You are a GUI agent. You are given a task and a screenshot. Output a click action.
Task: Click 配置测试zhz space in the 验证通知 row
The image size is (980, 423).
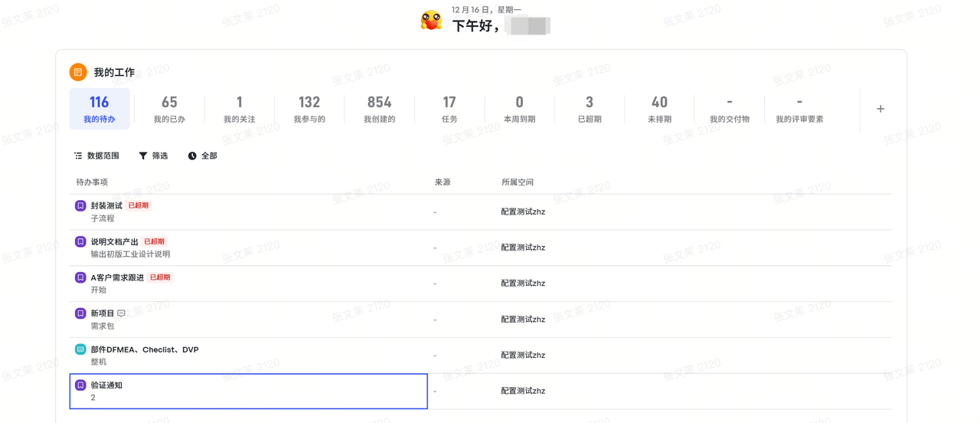(x=523, y=391)
